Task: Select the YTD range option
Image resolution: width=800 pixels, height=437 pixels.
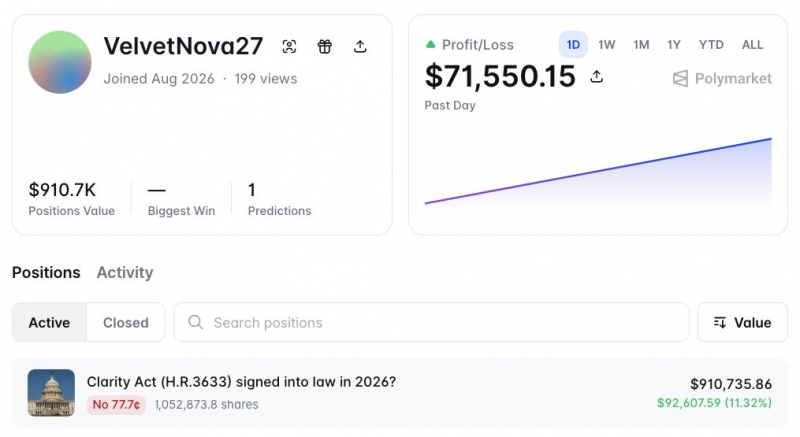Action: click(x=711, y=45)
